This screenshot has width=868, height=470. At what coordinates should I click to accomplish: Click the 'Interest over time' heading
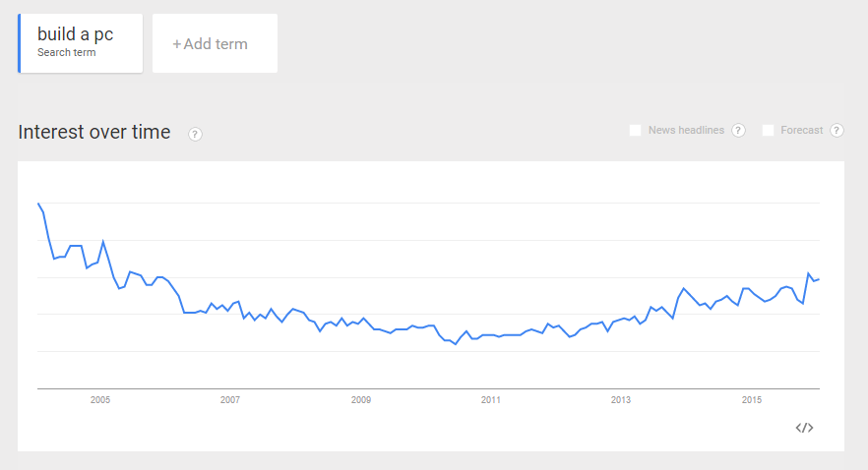(94, 132)
